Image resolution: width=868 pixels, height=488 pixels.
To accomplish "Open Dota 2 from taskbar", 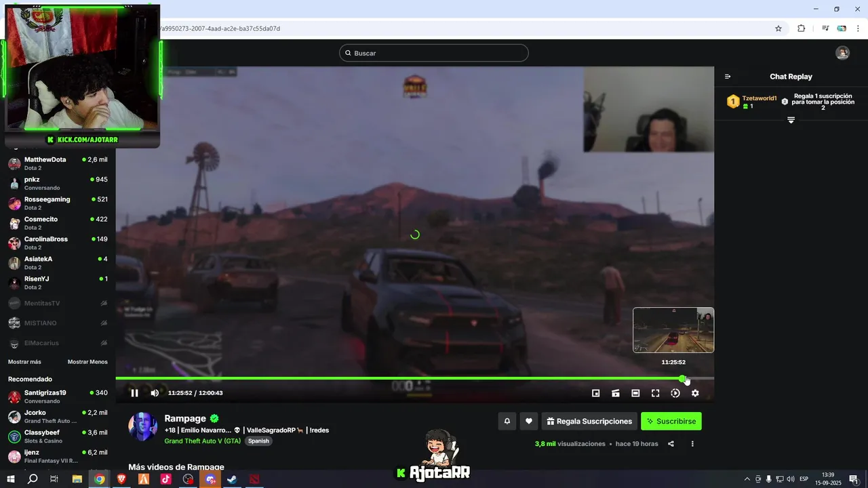I will click(x=254, y=479).
